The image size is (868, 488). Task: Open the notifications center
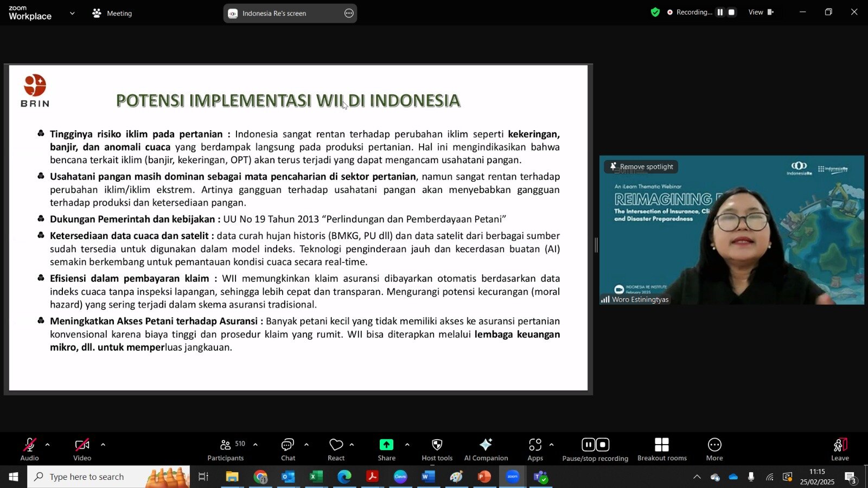851,477
